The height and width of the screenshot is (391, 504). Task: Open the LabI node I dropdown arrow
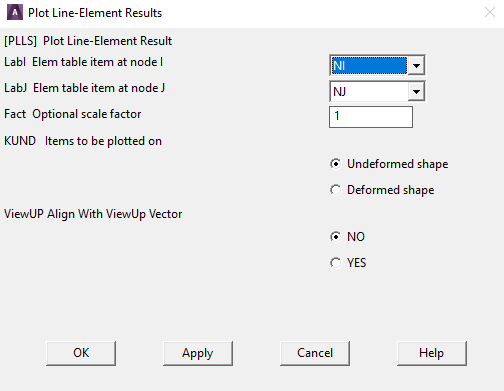[416, 65]
